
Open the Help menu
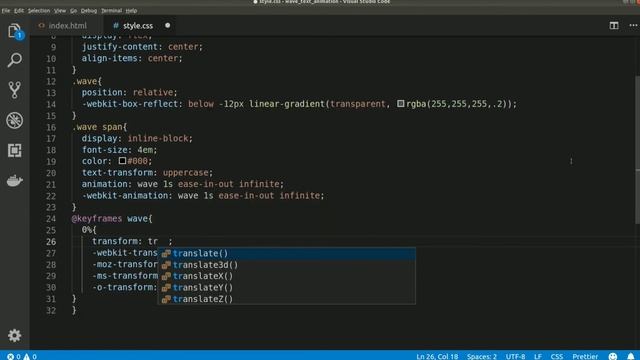coord(131,11)
